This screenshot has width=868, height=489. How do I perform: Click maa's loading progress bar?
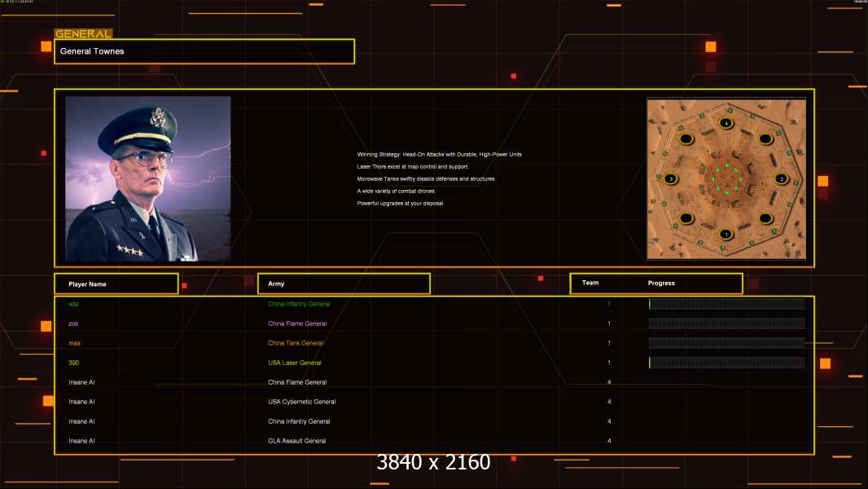[x=727, y=343]
